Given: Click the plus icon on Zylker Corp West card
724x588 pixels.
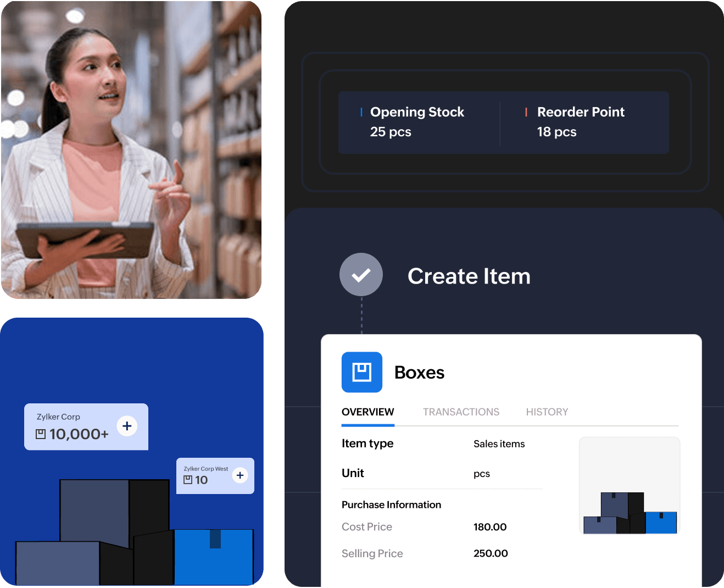Looking at the screenshot, I should click(240, 475).
